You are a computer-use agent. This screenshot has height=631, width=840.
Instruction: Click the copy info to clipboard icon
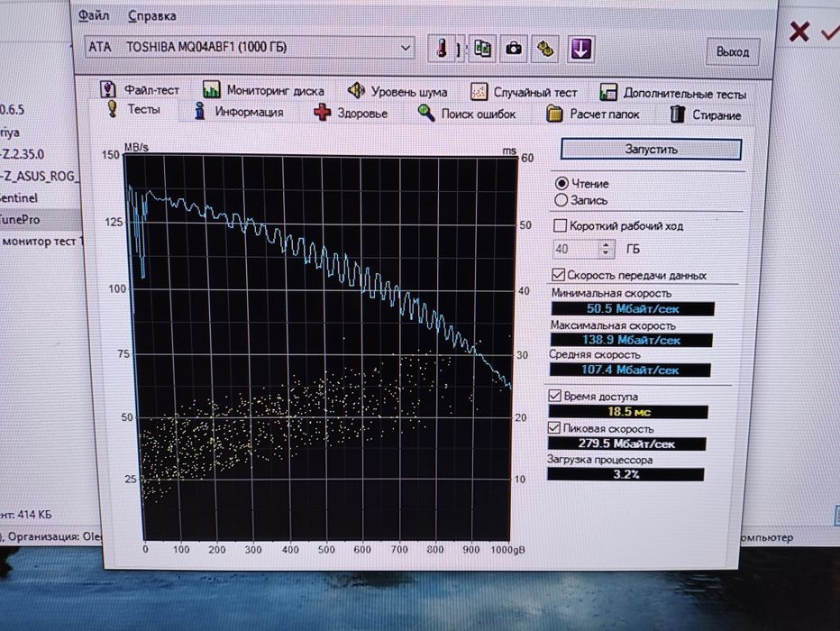(x=481, y=50)
